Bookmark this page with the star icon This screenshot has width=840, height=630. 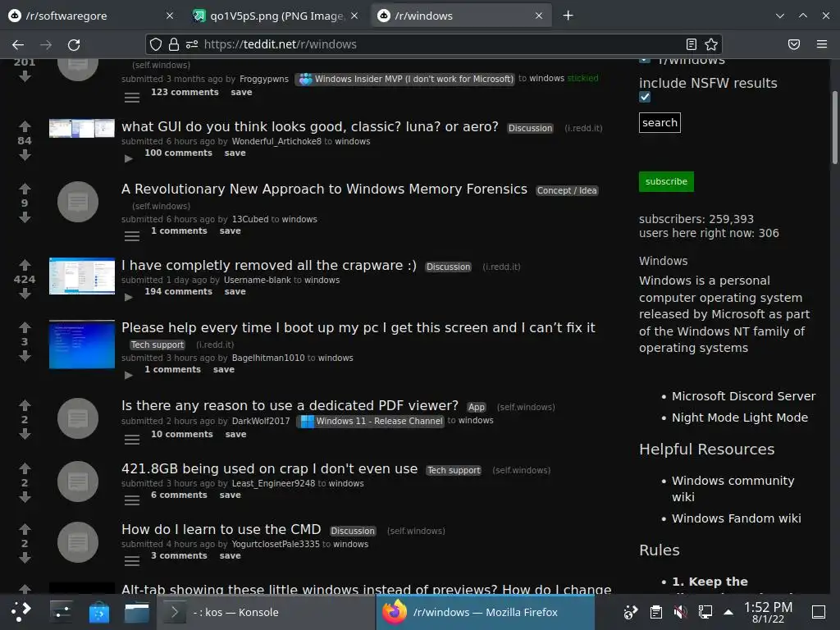(x=711, y=44)
